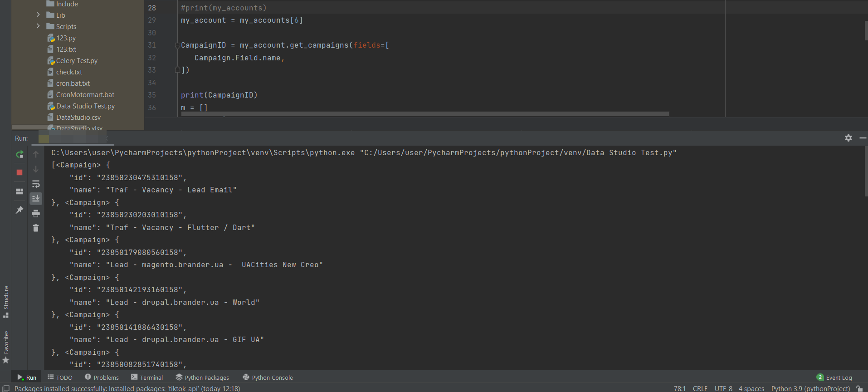
Task: Clear console output with the trash icon
Action: tap(36, 228)
